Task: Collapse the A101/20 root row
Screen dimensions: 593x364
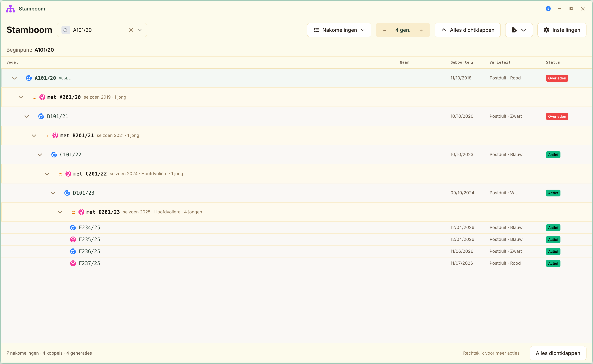Action: click(14, 78)
